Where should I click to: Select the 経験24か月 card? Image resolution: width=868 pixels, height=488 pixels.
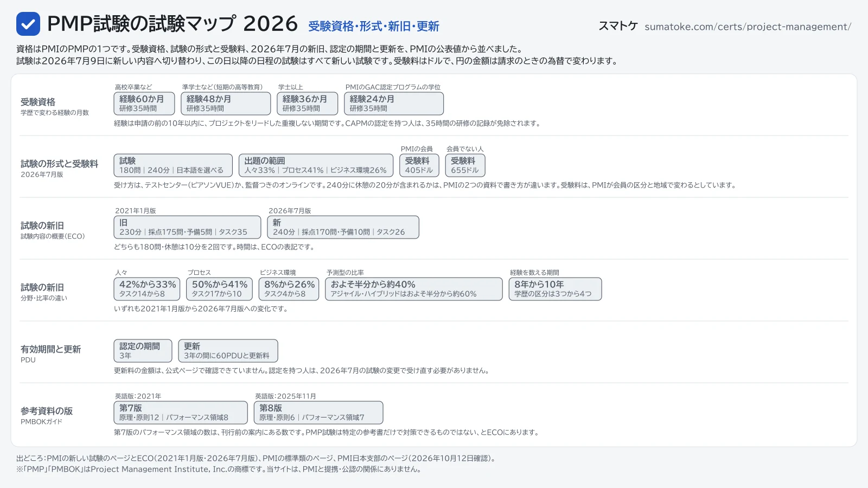click(394, 104)
